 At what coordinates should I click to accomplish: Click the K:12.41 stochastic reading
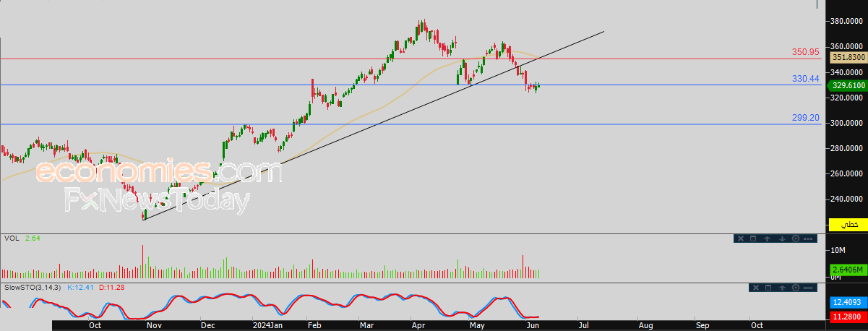(82, 288)
